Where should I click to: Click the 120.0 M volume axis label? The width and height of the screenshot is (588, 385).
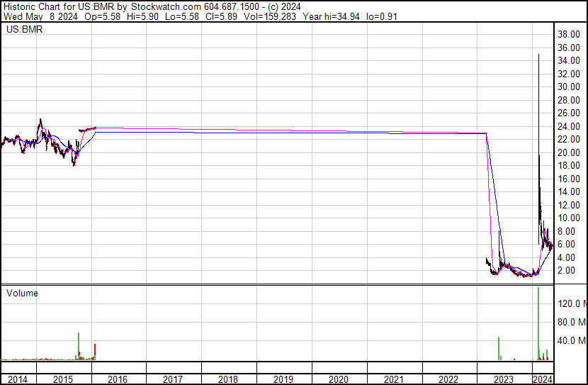coord(571,303)
